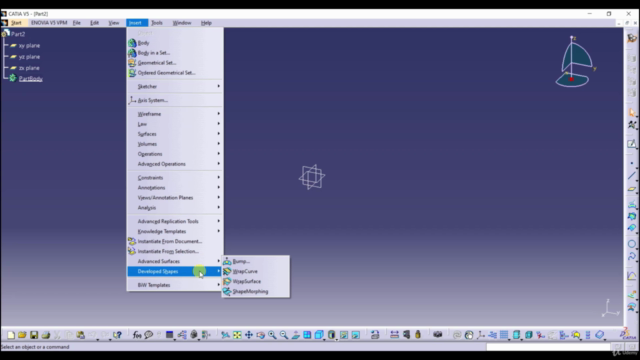Select Ordered Geometrical Set... entry
Screen dimensions: 640x360
pyautogui.click(x=175, y=73)
